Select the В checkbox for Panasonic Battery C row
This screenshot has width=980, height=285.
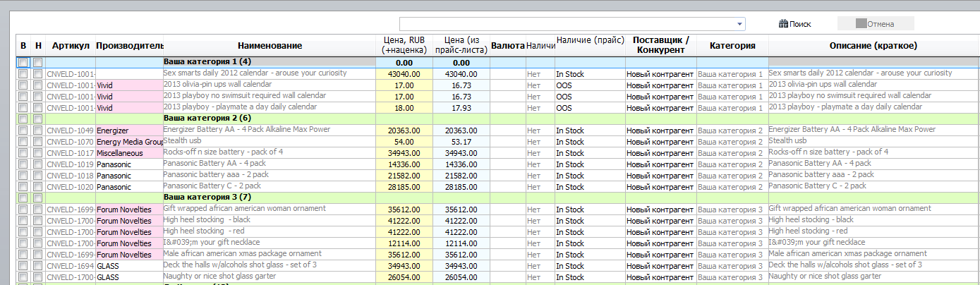[x=23, y=187]
